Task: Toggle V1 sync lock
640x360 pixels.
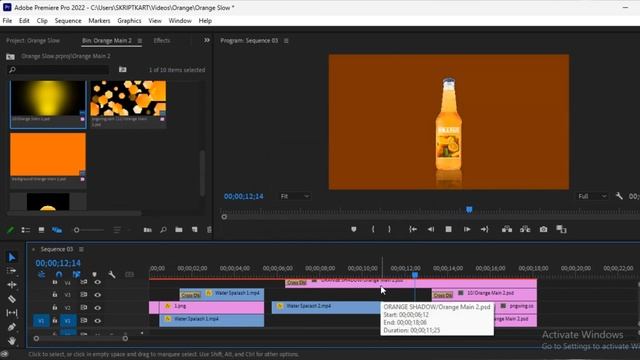Action: point(84,320)
